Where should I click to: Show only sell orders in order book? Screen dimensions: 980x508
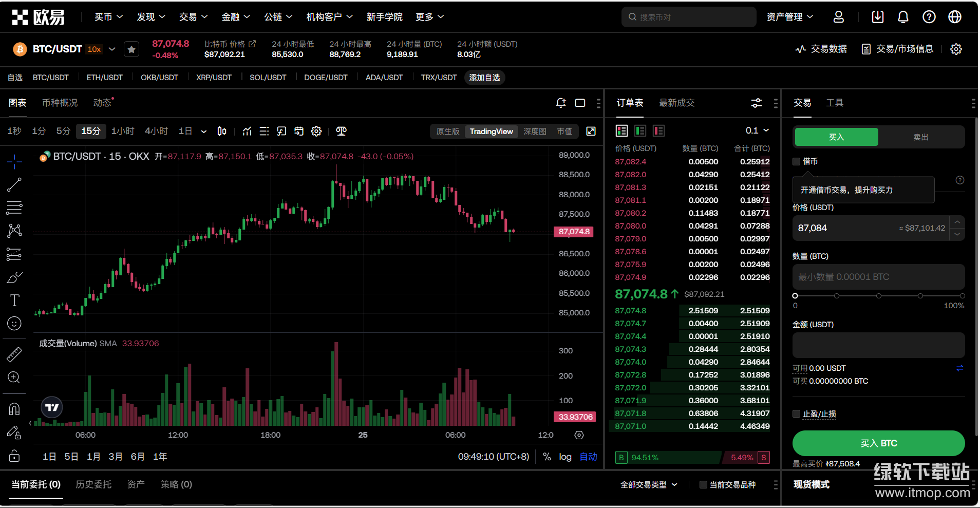658,131
